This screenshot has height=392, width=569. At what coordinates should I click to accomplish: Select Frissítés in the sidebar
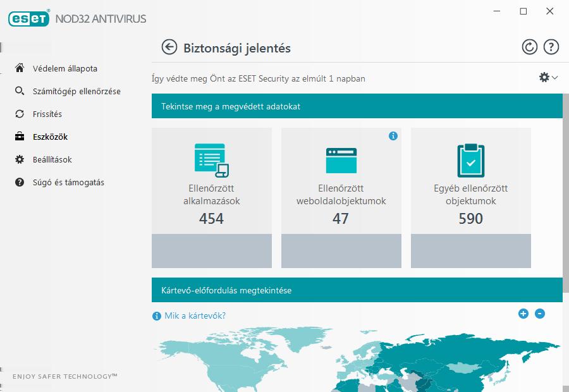point(47,114)
